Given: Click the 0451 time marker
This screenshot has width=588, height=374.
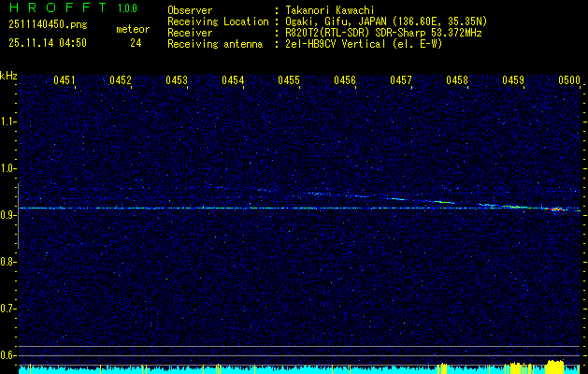Looking at the screenshot, I should [65, 81].
